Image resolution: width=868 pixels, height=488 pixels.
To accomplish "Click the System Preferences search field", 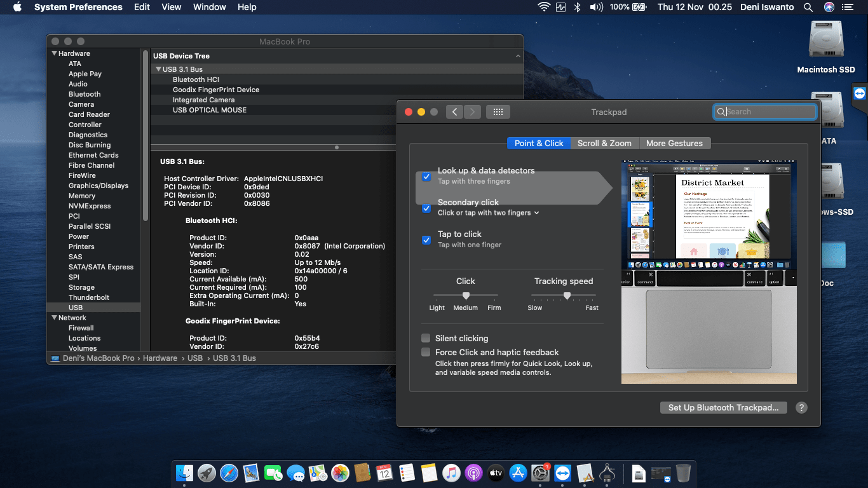I will coord(765,112).
